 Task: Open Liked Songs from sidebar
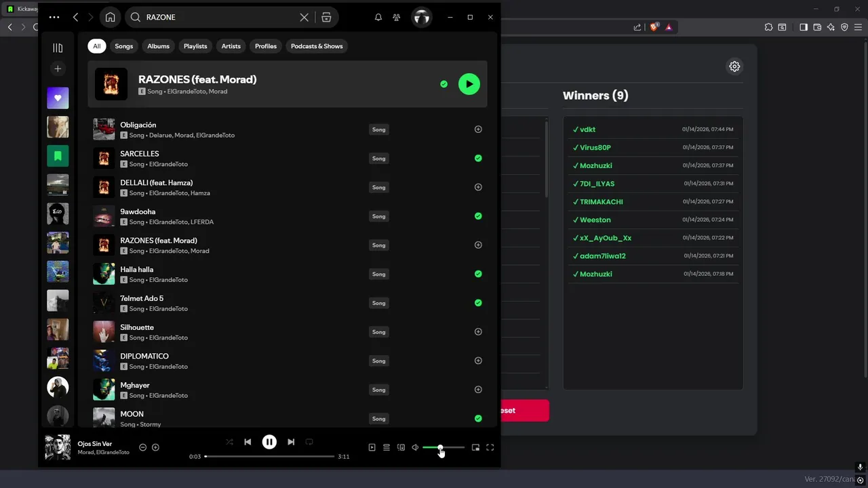(58, 98)
